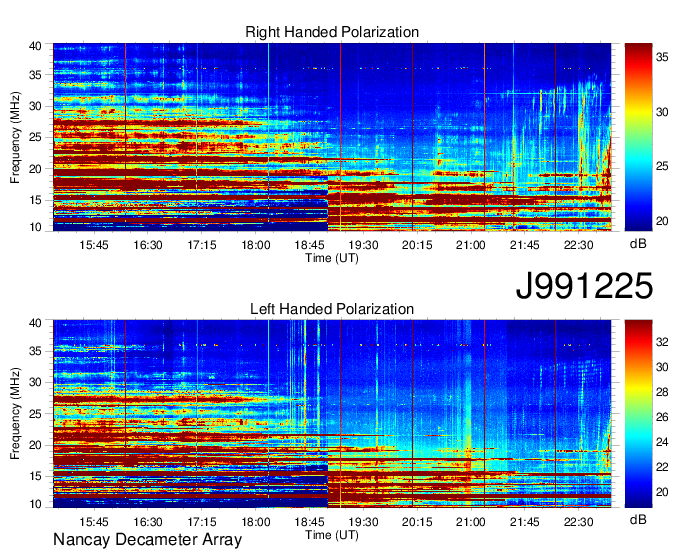Click the bottom plot's Time (UT) axis label
The image size is (680, 552).
(332, 535)
